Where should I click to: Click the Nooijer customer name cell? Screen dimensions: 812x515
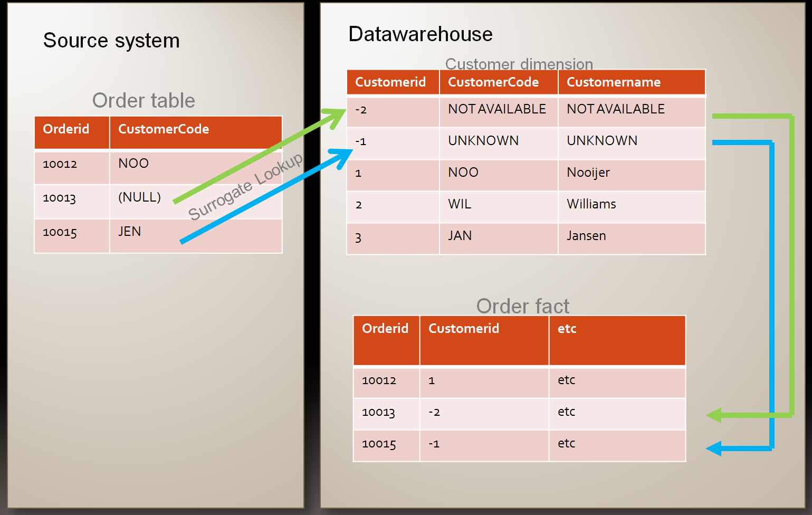(588, 173)
